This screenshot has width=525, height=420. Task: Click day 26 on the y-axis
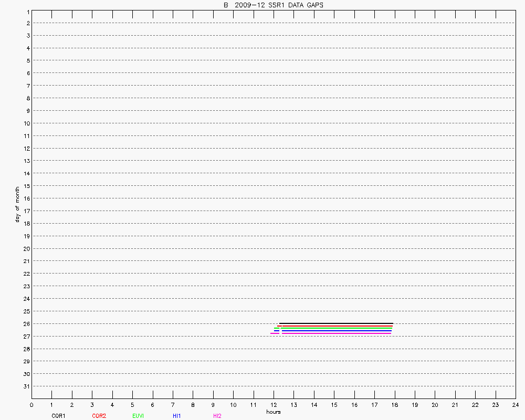[26, 324]
